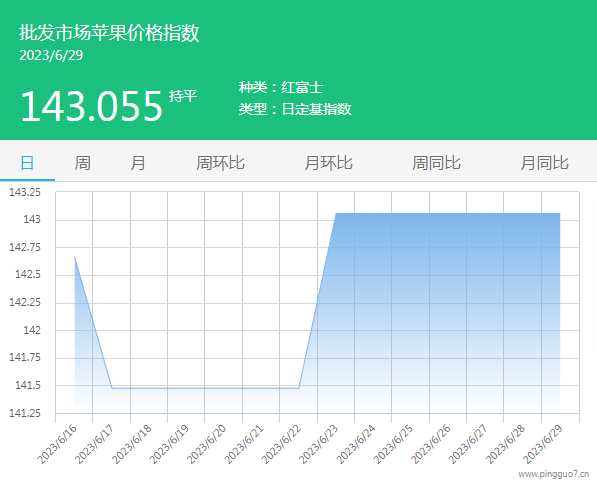
Task: Open the 周同比 tab
Action: [436, 163]
